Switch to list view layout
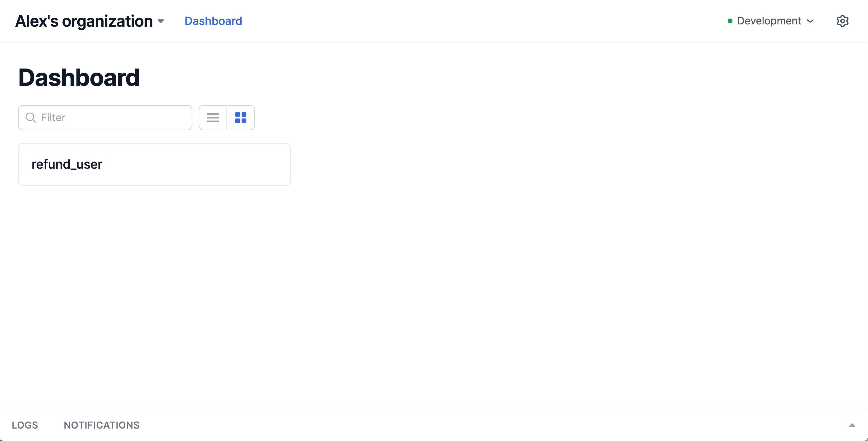The image size is (868, 441). coord(213,118)
